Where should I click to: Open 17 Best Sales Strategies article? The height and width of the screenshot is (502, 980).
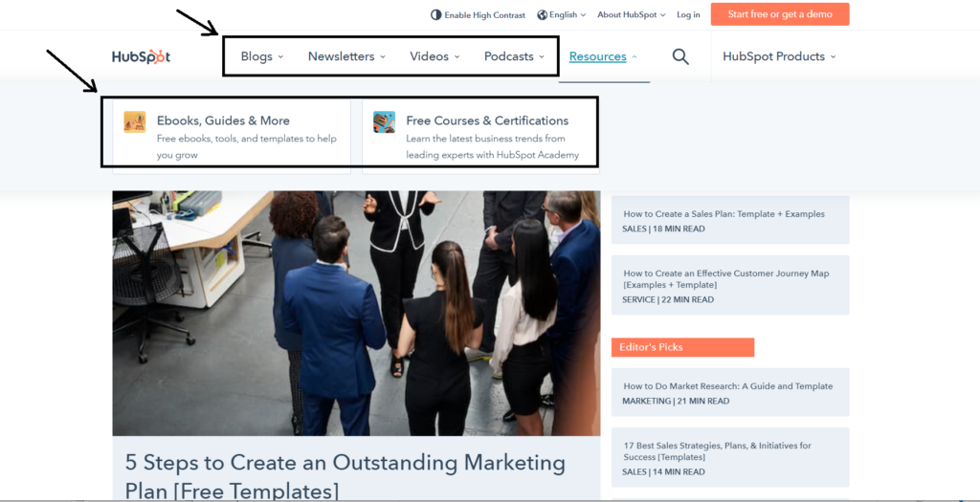730,457
